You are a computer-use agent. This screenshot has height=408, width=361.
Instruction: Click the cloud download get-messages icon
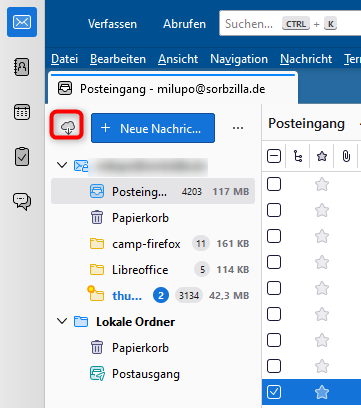click(x=67, y=127)
